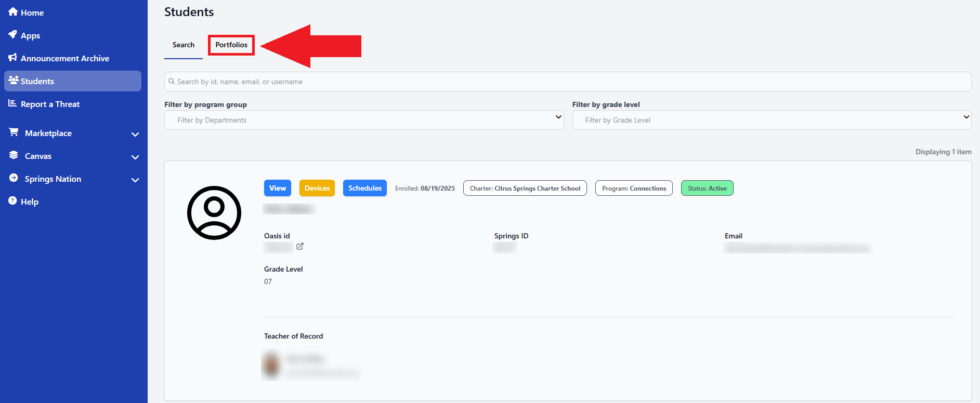Viewport: 980px width, 403px height.
Task: Open the Filter by Grade Level dropdown
Action: tap(772, 120)
